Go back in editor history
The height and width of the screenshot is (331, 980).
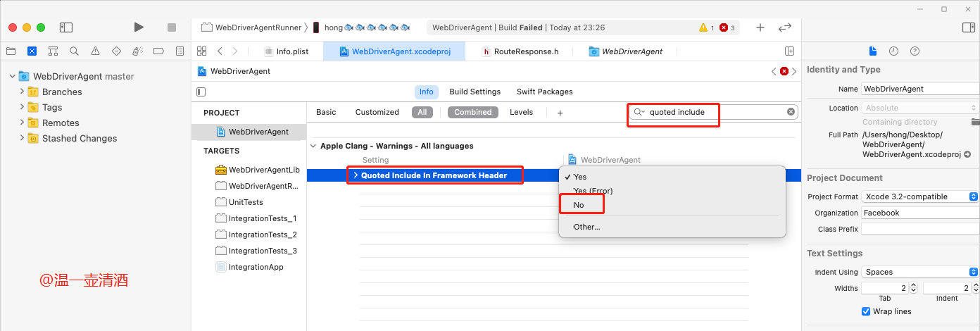click(220, 51)
